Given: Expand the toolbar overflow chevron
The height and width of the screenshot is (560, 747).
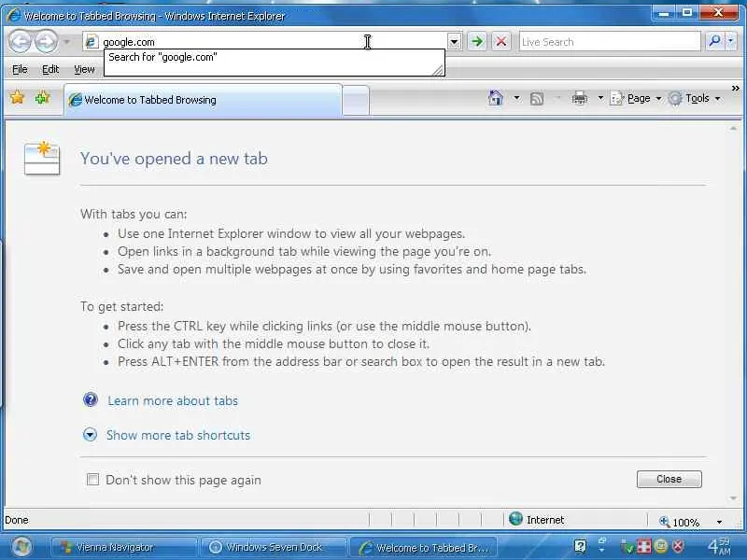Looking at the screenshot, I should [735, 88].
